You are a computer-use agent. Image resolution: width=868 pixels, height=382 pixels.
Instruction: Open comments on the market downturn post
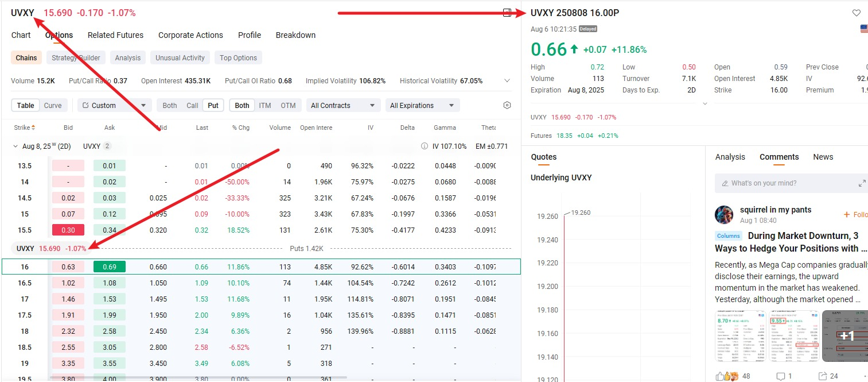[x=781, y=376]
